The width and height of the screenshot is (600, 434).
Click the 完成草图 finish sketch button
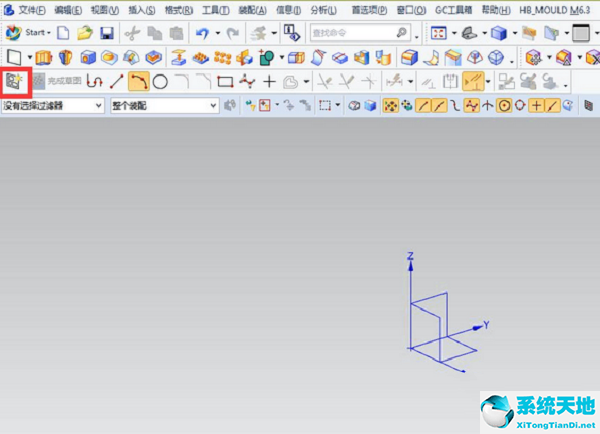[57, 81]
